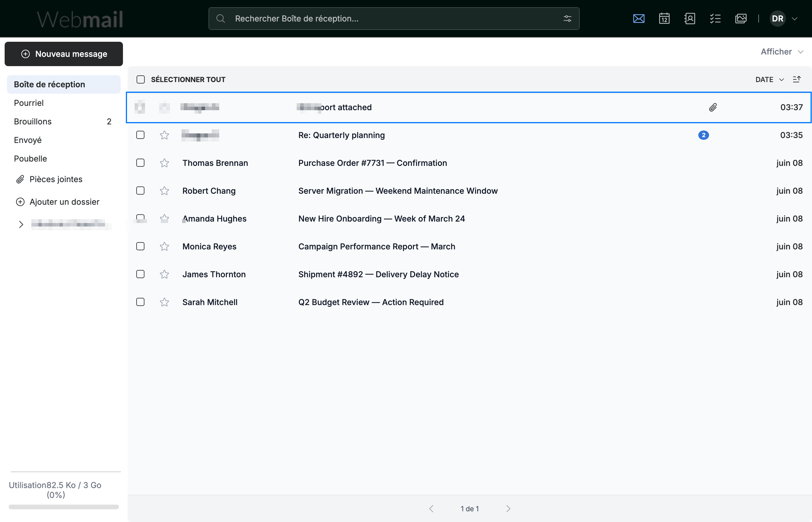Click the Brouillons count 2
Image resolution: width=812 pixels, height=522 pixels.
[x=109, y=122]
